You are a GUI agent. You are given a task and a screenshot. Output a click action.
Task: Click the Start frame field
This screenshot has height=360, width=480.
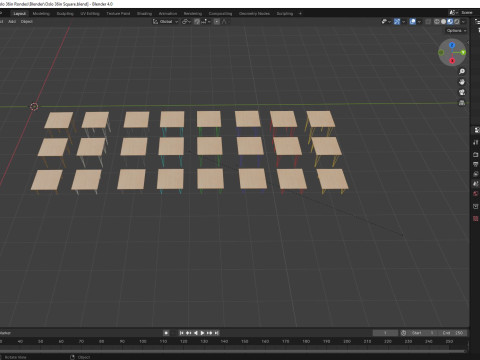[x=422, y=333]
